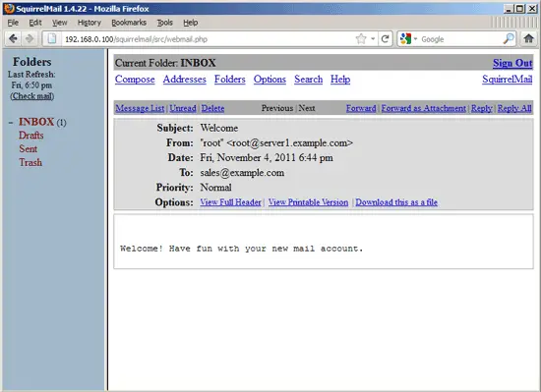This screenshot has height=392, width=541.
Task: Go to the Home page icon
Action: [528, 38]
